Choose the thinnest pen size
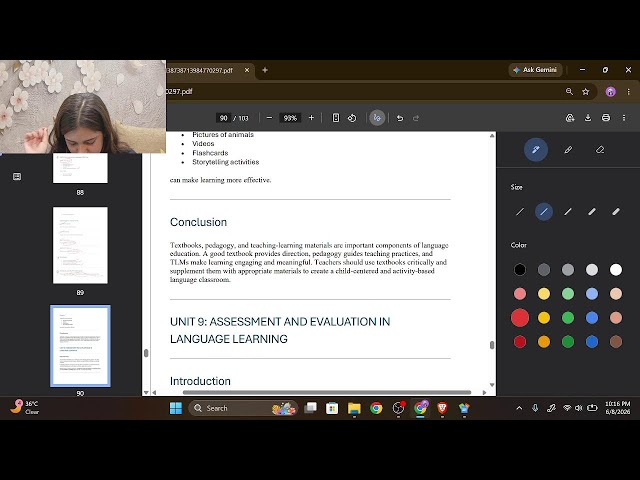This screenshot has width=640, height=480. pos(520,211)
